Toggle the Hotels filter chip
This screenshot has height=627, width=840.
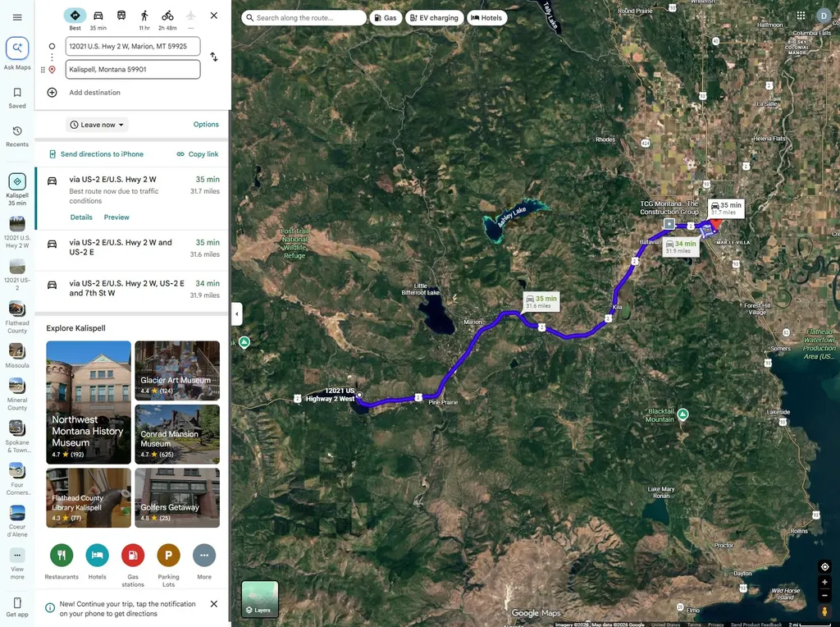pyautogui.click(x=487, y=18)
